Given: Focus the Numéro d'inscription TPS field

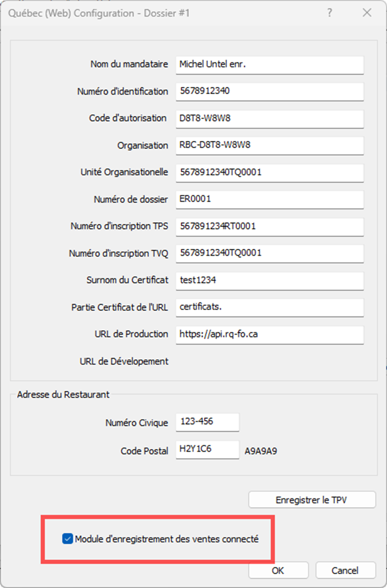Looking at the screenshot, I should (270, 227).
